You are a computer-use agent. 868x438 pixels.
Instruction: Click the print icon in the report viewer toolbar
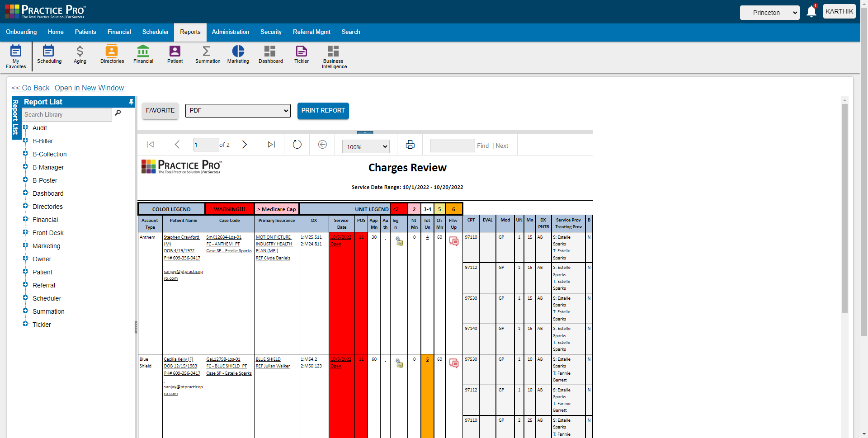coord(410,145)
